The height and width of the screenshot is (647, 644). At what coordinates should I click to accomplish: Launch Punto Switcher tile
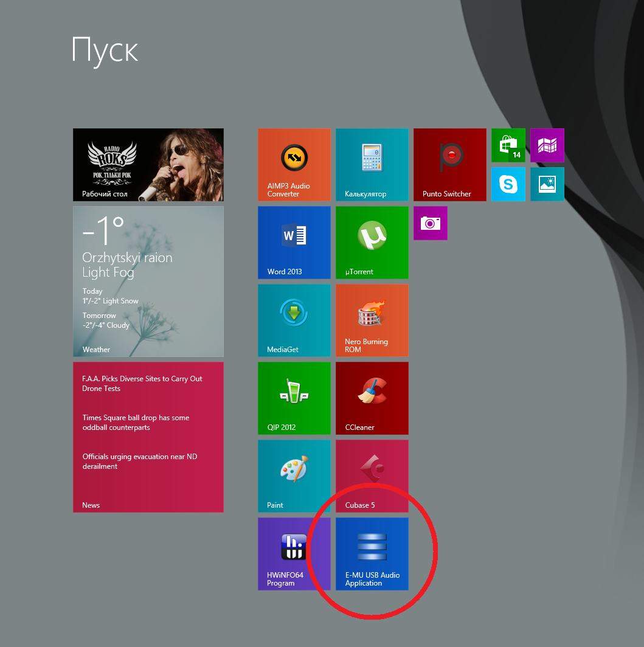click(x=449, y=165)
